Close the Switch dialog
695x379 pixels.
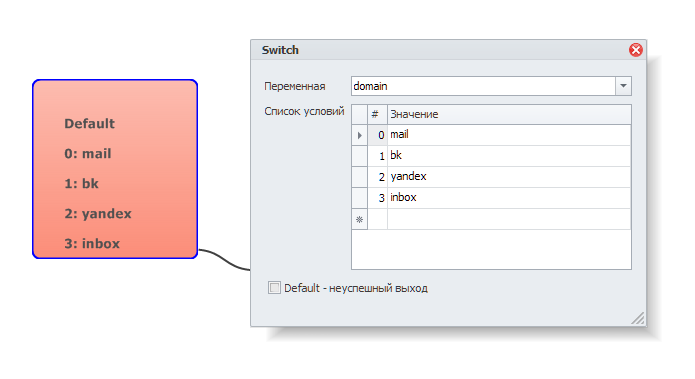[636, 50]
